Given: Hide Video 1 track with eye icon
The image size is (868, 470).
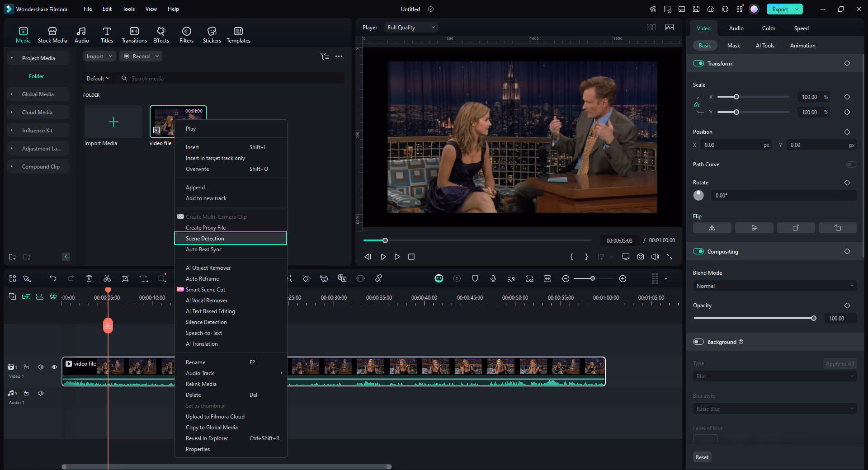Looking at the screenshot, I should point(54,367).
